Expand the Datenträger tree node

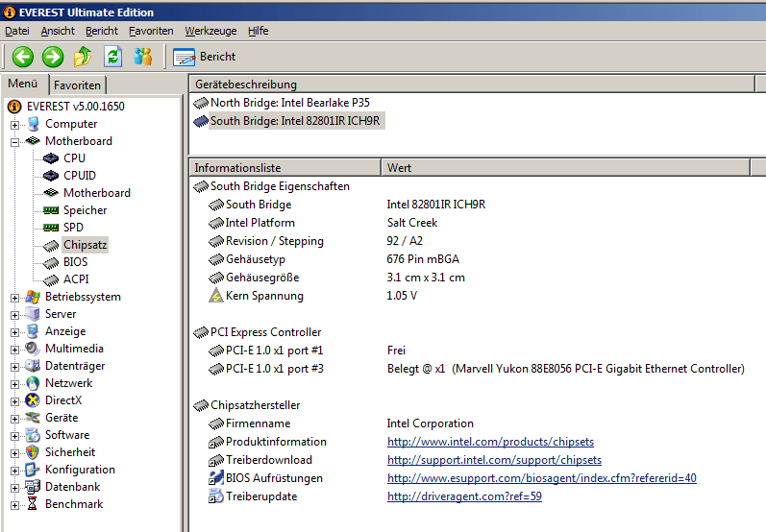(14, 367)
